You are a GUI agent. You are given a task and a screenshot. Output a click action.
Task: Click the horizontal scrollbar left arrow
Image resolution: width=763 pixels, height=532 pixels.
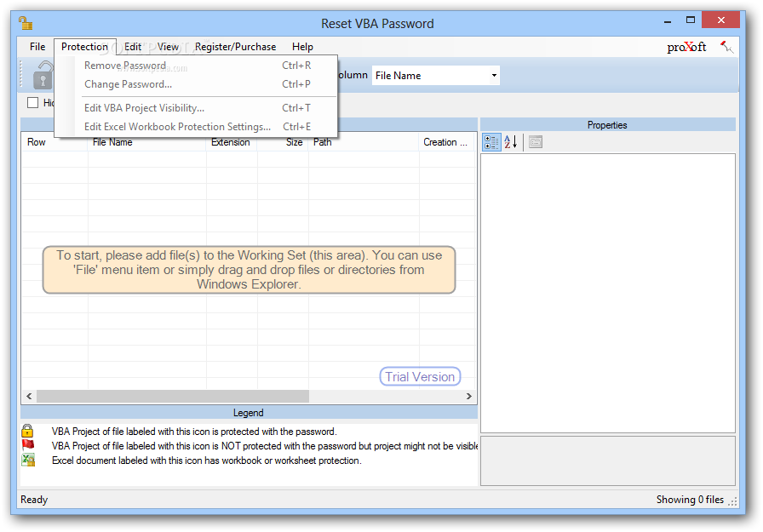[x=29, y=396]
